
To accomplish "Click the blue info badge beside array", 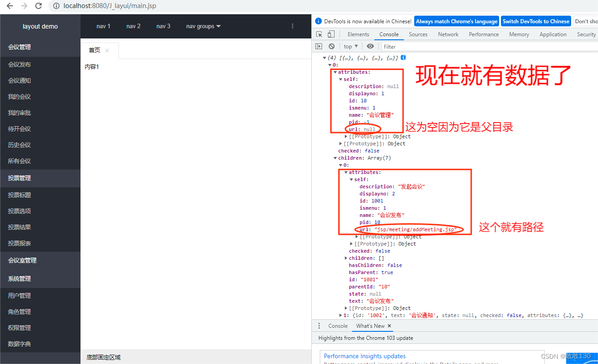I will tap(403, 58).
